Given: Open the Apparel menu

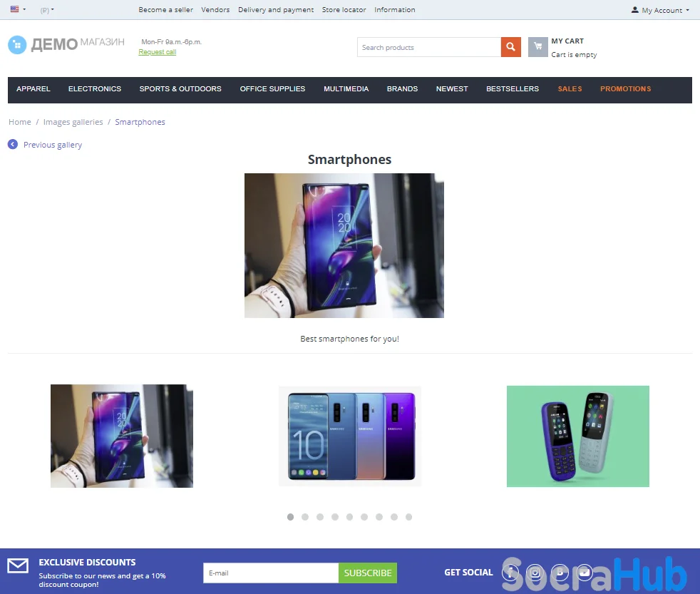Looking at the screenshot, I should coord(34,89).
